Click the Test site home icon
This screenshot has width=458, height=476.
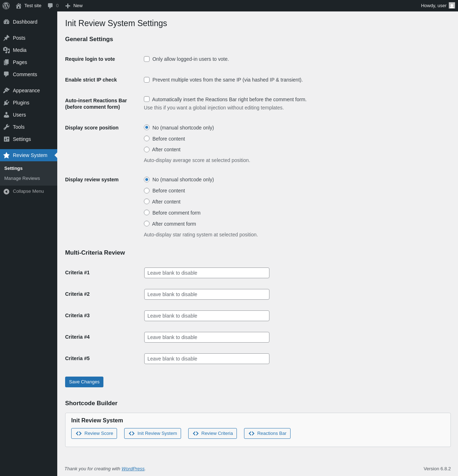19,6
